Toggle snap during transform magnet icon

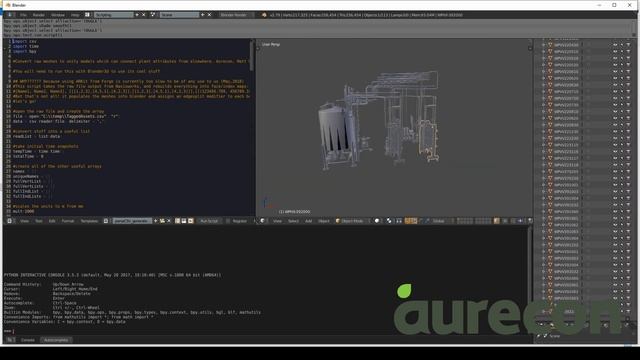click(513, 221)
